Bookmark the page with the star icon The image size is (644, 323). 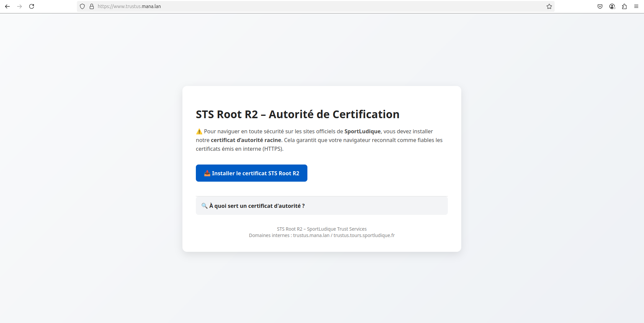[549, 6]
